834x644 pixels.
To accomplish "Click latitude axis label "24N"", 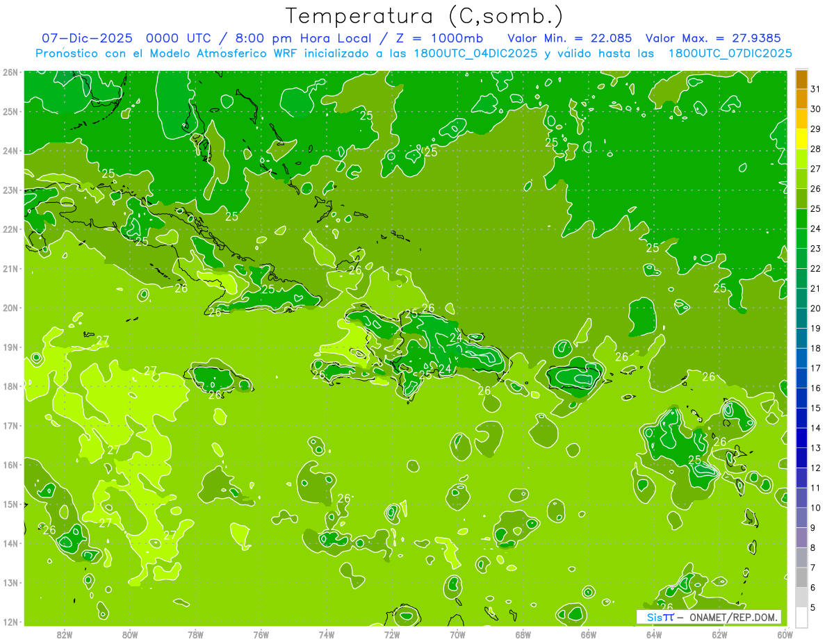I will pos(10,151).
